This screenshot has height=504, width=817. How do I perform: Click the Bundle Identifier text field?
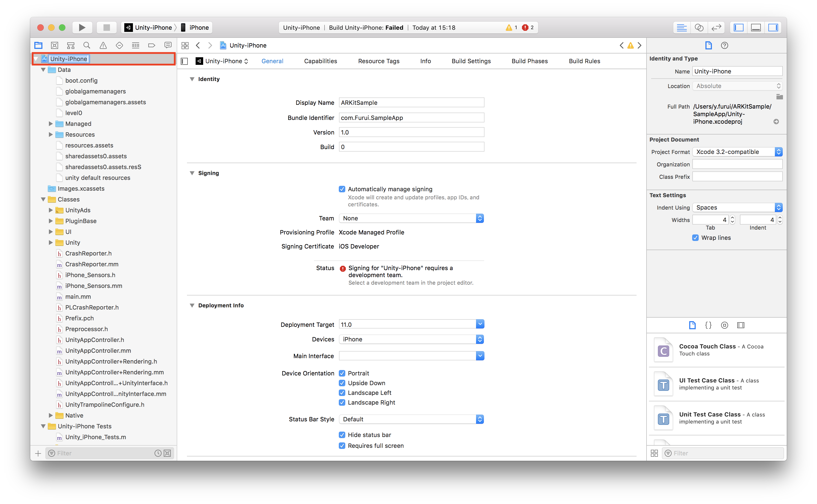pos(411,118)
